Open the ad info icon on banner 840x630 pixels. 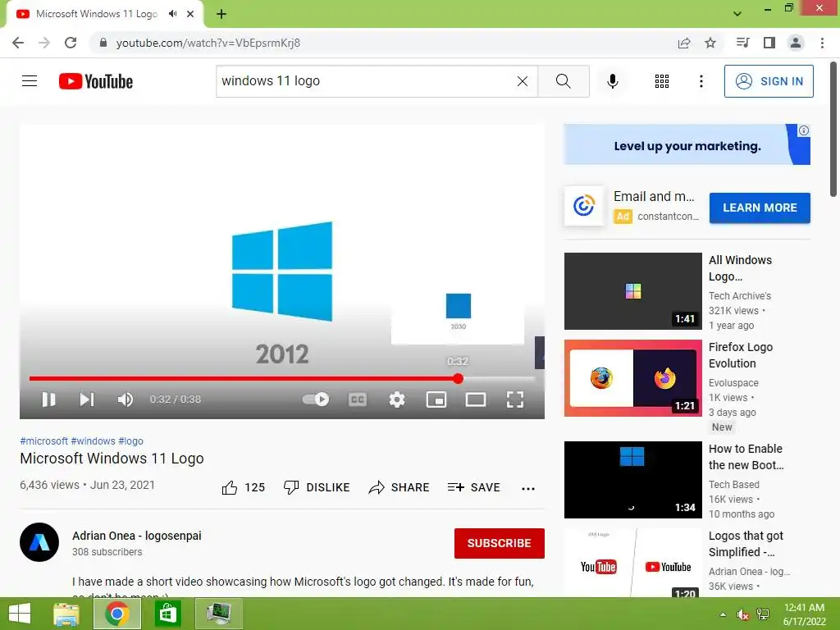pyautogui.click(x=804, y=130)
